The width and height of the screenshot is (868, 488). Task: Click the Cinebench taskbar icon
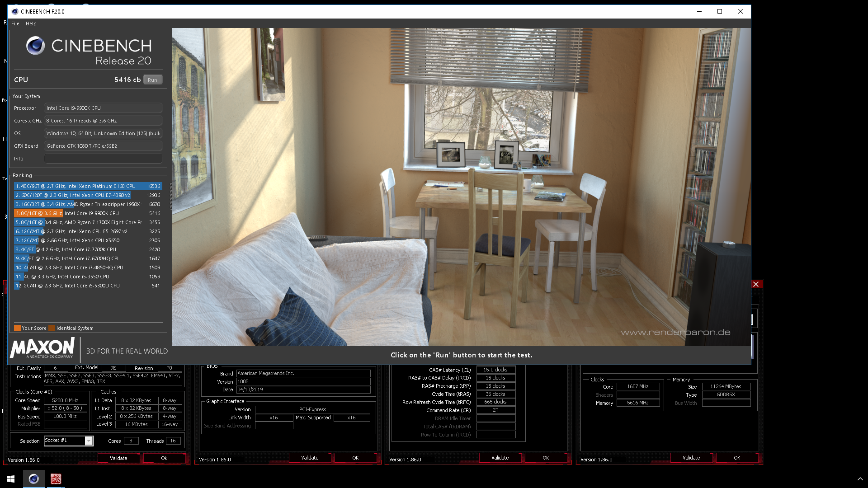click(34, 479)
